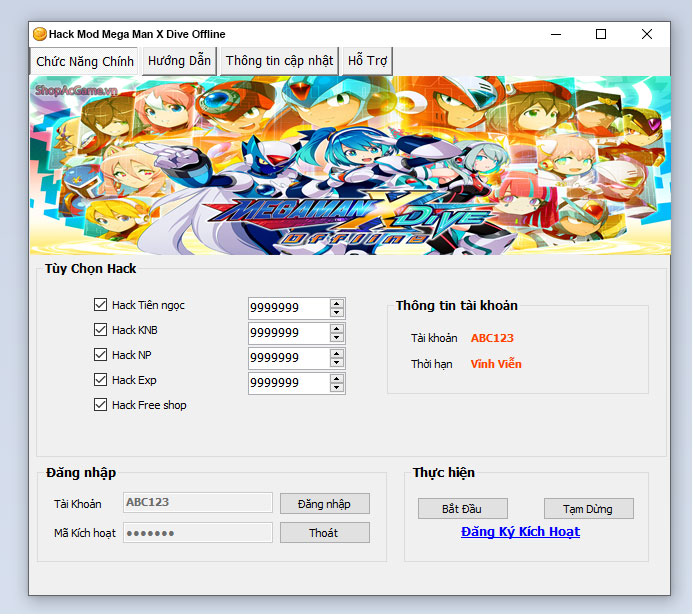Switch to Chức Năng Chính tab
693x616 pixels.
[x=84, y=61]
